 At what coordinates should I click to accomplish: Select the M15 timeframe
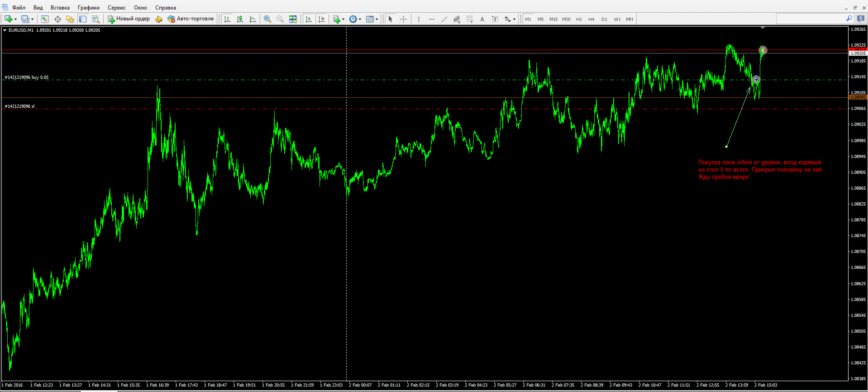click(x=553, y=19)
